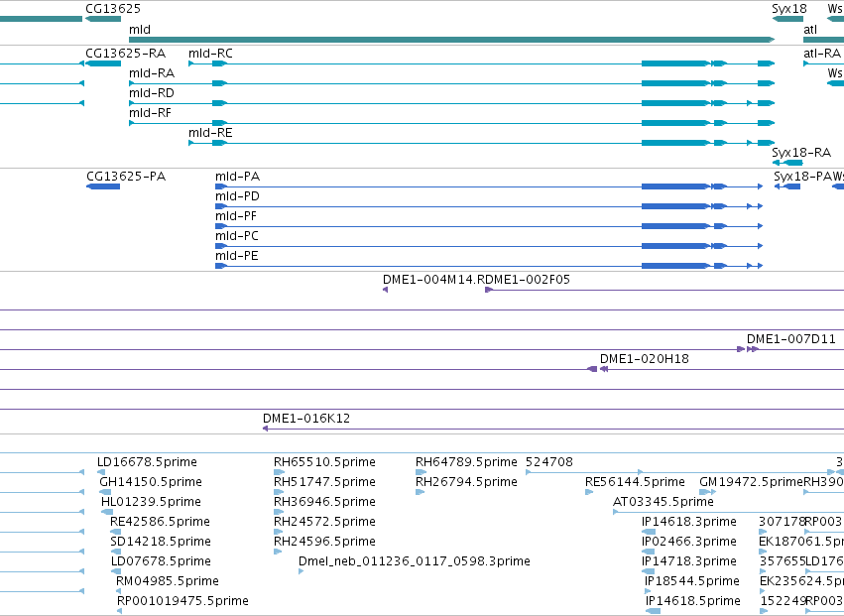Viewport: 844px width, 616px height.
Task: Click the GM19472.5prime EST label
Action: point(752,482)
